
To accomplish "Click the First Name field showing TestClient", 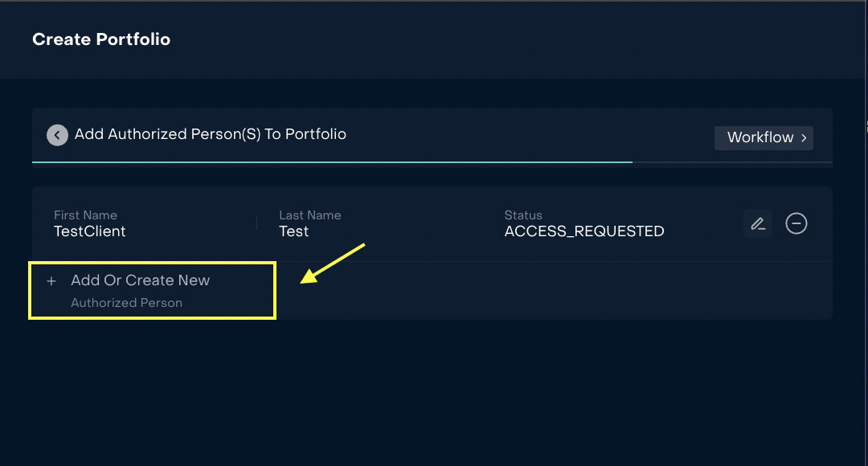I will 89,231.
